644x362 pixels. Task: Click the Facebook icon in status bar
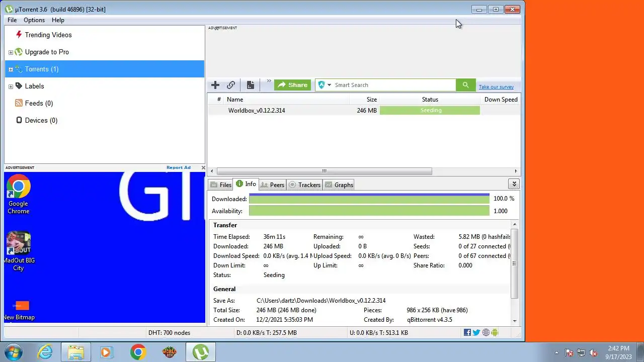(467, 332)
